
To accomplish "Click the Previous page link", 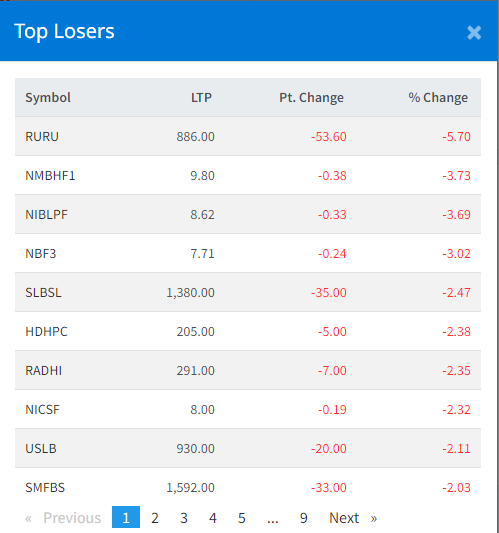I will [x=63, y=518].
